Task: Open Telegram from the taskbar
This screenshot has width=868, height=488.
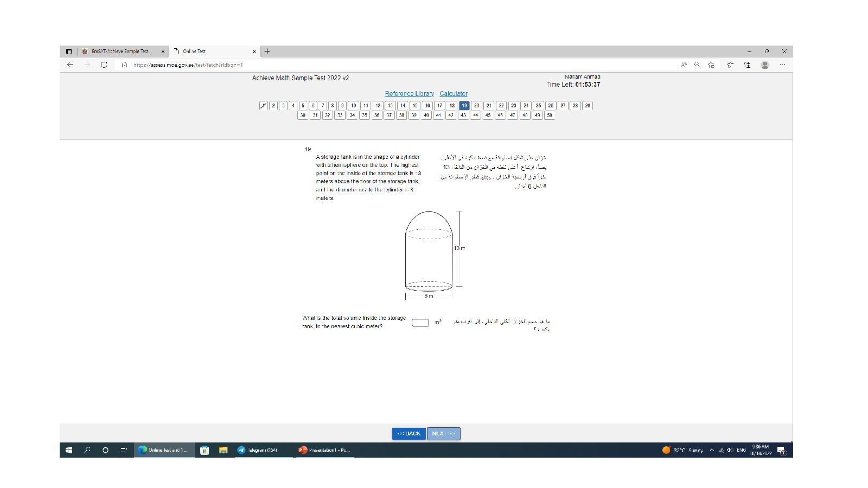Action: tap(258, 450)
